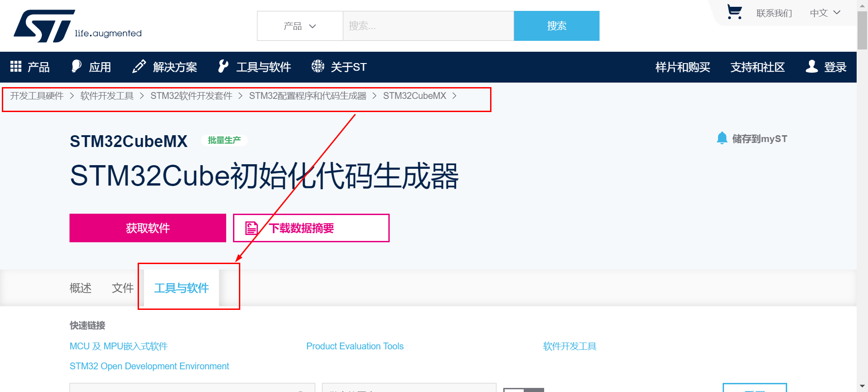868x392 pixels.
Task: Open Product Evaluation Tools quick link
Action: coord(355,346)
